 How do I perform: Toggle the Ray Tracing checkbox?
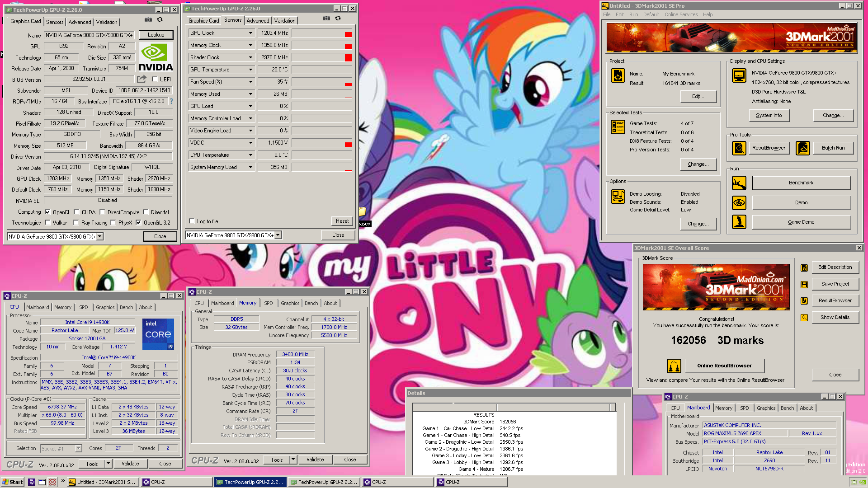[x=76, y=222]
